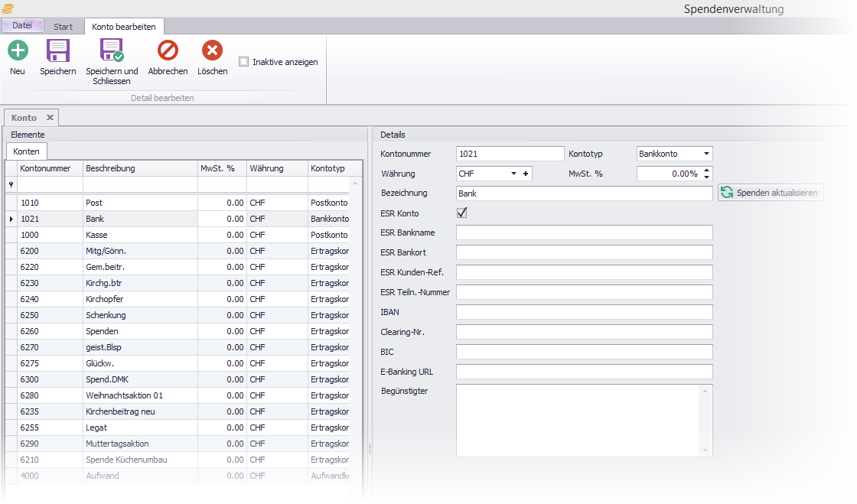
Task: Expand the Währung currency dropdown
Action: click(x=513, y=174)
